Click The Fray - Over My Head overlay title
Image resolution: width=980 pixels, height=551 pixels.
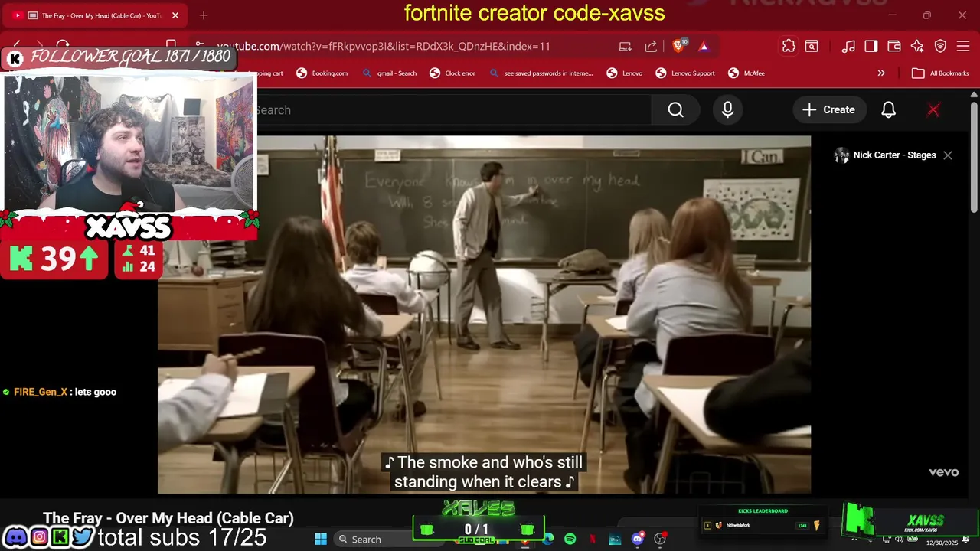[x=168, y=518]
